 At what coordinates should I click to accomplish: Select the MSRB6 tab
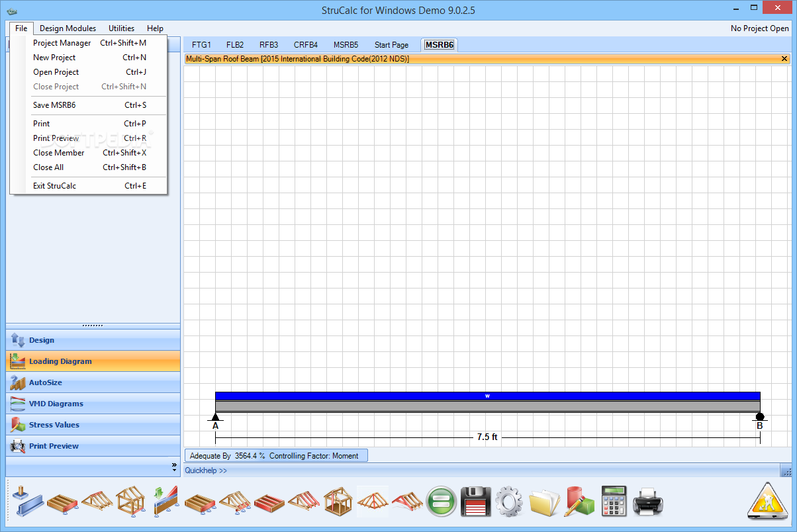440,45
